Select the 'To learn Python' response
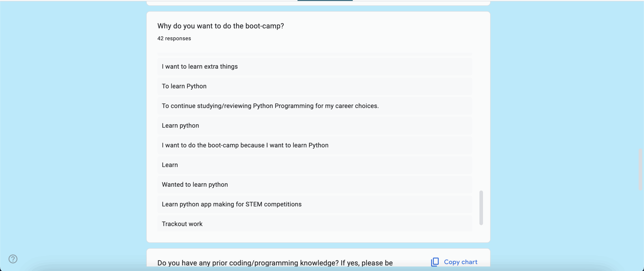Image resolution: width=644 pixels, height=271 pixels. pos(184,86)
